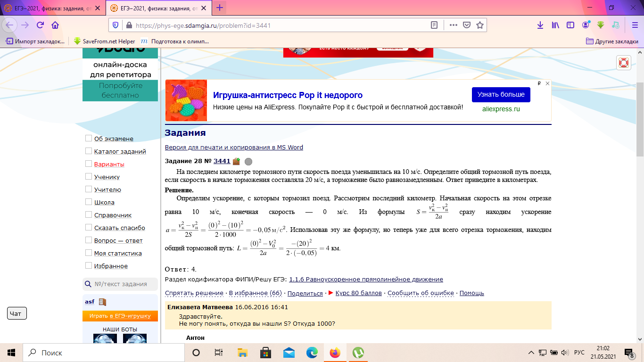
Task: Open the Firefox account avatar icon
Action: [x=586, y=25]
